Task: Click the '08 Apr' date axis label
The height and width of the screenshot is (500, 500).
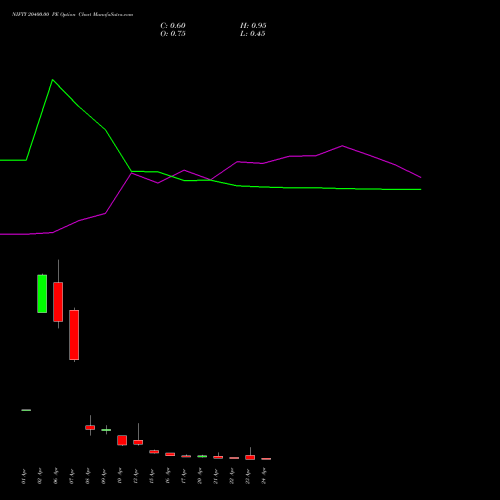Action: click(87, 476)
